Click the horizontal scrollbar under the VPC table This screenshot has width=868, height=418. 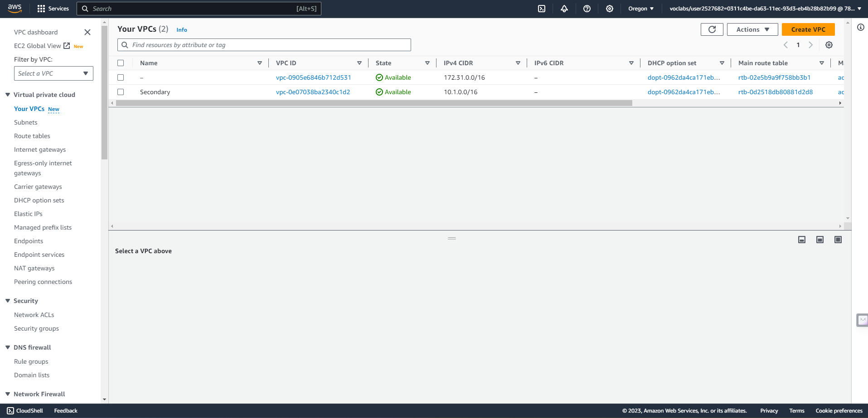tap(374, 103)
